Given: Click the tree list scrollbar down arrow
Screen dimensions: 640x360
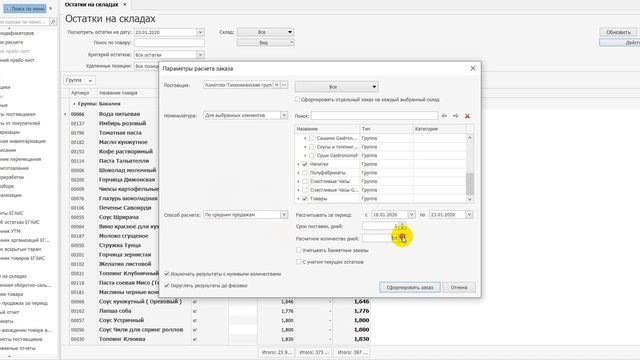Looking at the screenshot, I should click(469, 199).
